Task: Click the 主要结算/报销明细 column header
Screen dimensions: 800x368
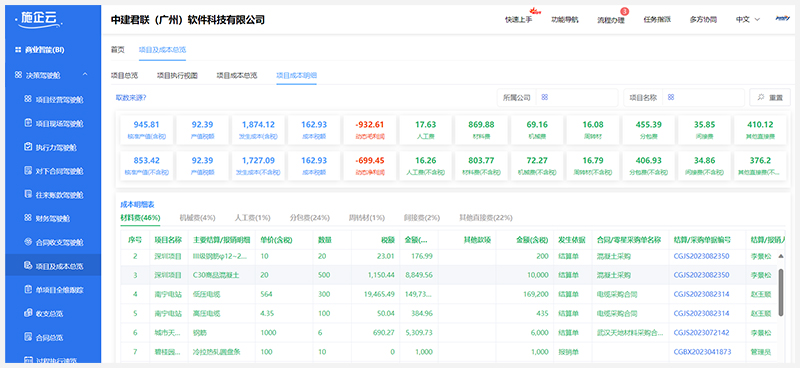Action: [x=221, y=239]
